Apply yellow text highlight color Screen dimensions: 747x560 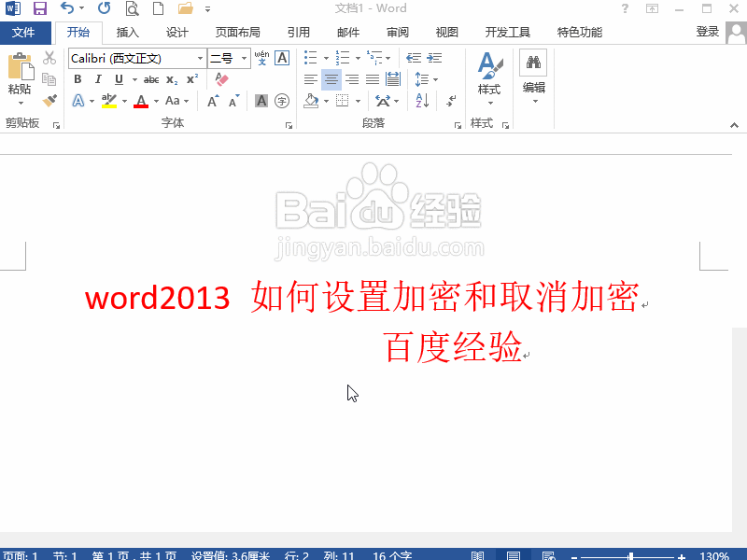click(109, 101)
